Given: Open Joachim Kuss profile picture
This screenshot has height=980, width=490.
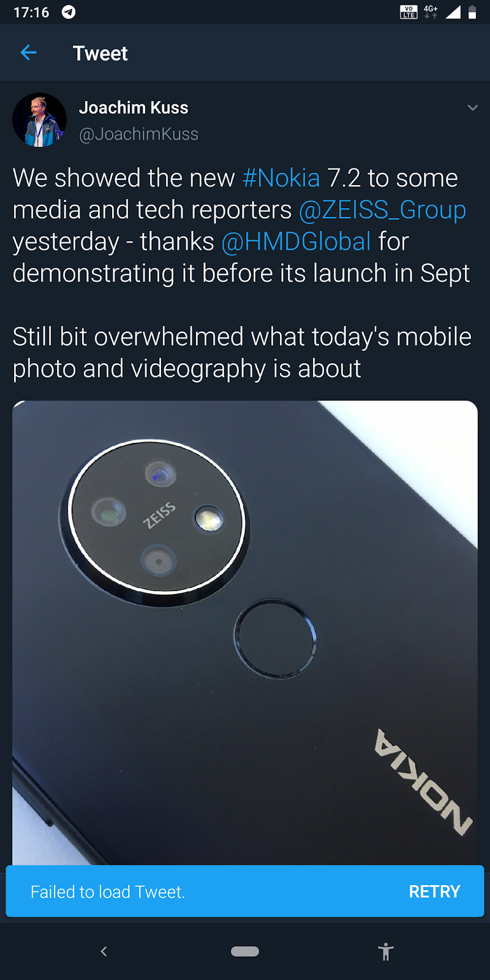Looking at the screenshot, I should click(40, 120).
